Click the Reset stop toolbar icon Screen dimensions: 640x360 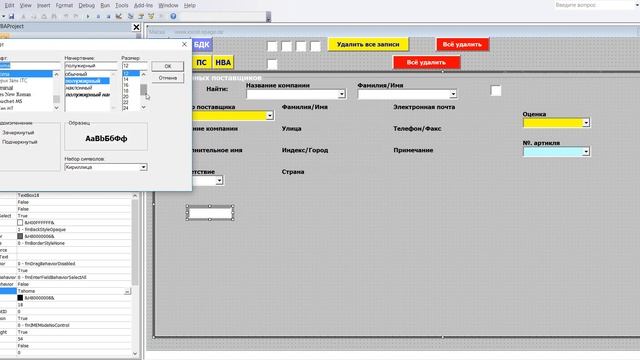coord(108,16)
